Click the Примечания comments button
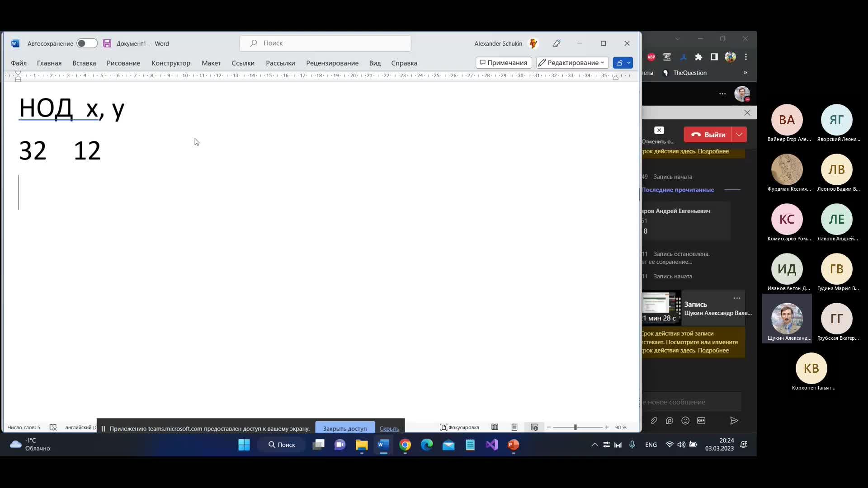This screenshot has width=868, height=488. point(504,63)
